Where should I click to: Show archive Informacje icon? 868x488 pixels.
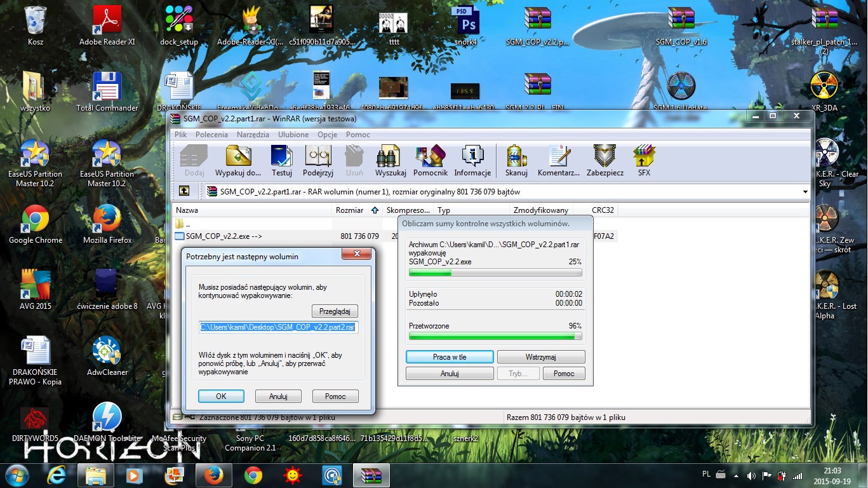[x=472, y=161]
